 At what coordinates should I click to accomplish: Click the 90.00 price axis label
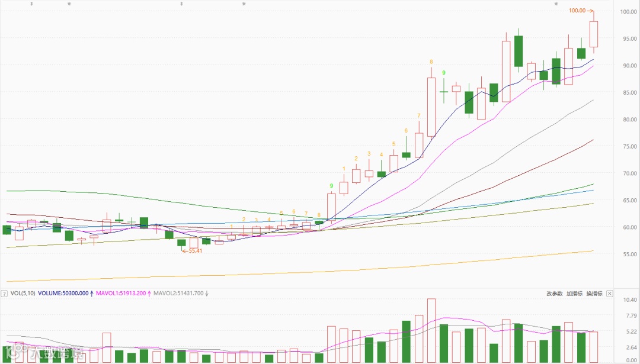629,66
